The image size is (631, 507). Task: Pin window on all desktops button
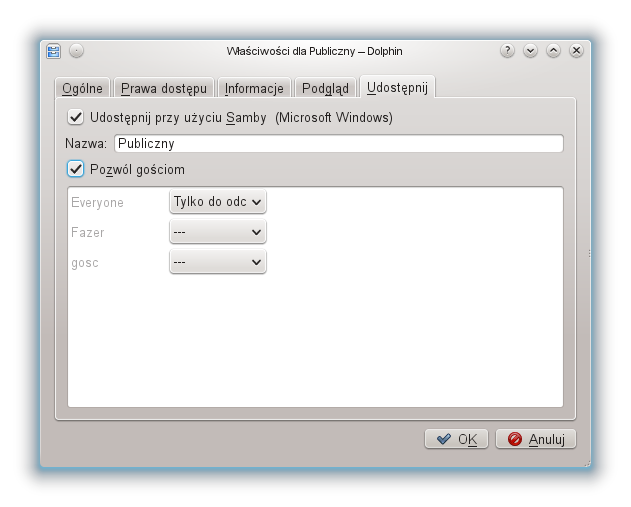click(x=77, y=51)
